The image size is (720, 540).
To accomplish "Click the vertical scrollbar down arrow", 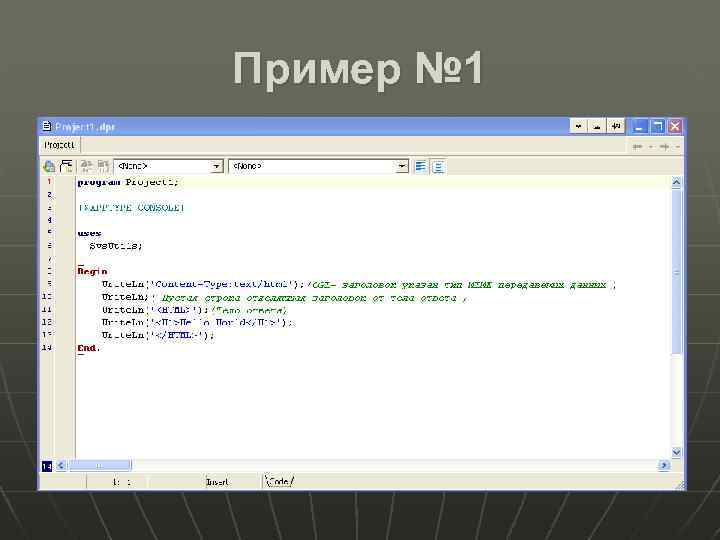I will tap(676, 452).
